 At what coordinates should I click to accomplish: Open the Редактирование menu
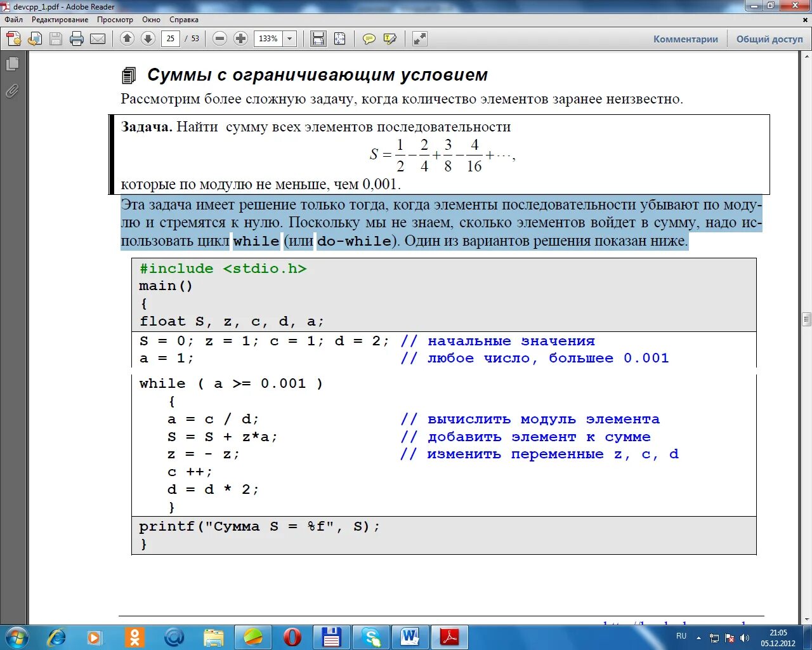pos(60,20)
